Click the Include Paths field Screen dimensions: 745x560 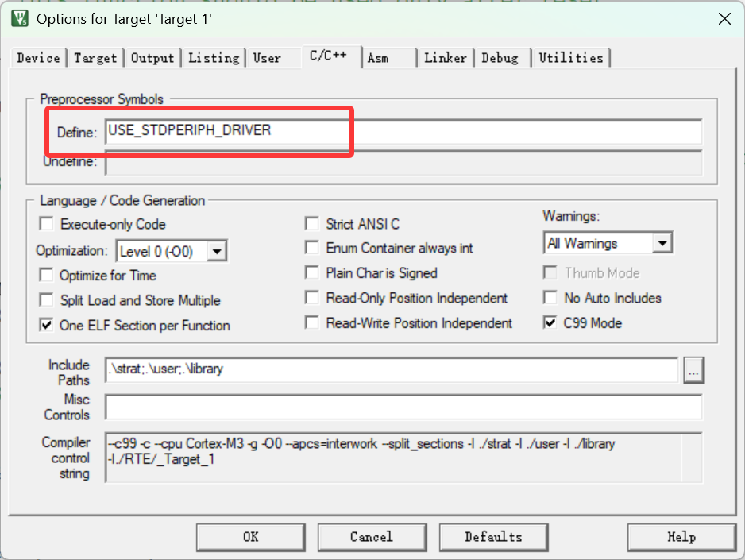[392, 369]
